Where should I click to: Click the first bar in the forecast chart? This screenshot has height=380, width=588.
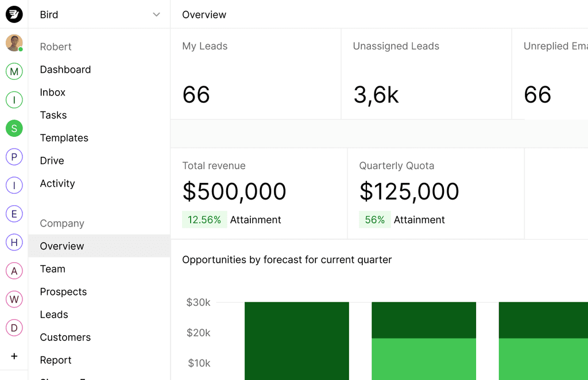point(296,339)
